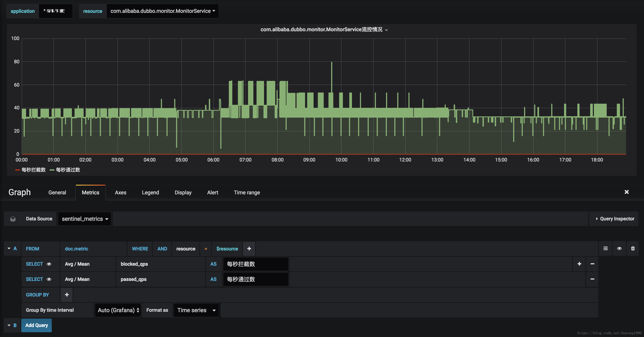Expand query B arrow
Screen dimensions: 644x337
[x=9, y=325]
